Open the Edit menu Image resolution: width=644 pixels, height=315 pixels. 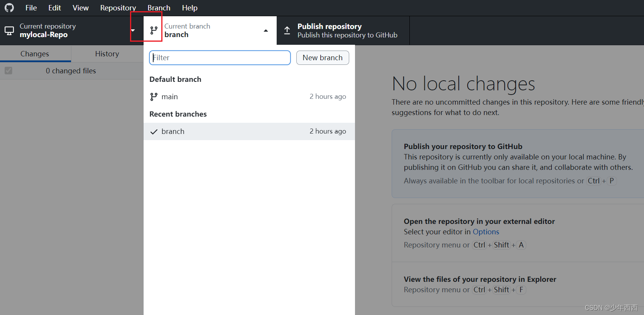(x=54, y=8)
